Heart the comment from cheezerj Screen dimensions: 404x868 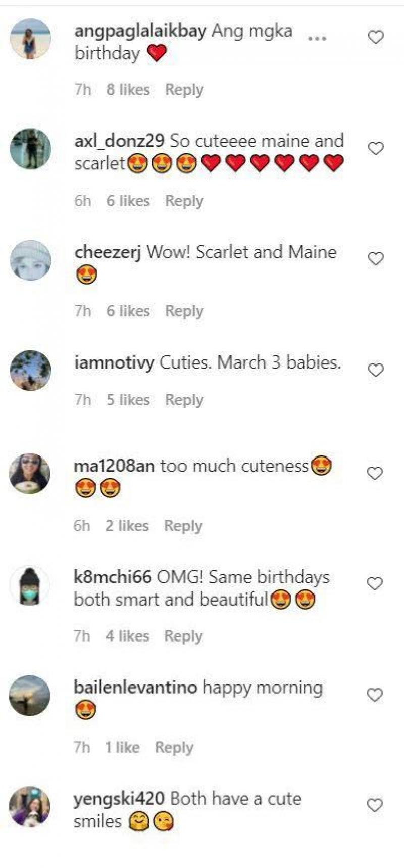tap(376, 259)
